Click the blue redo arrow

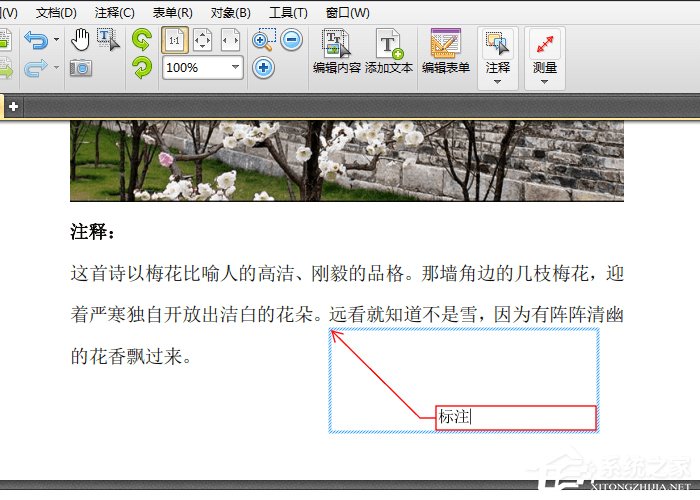click(x=36, y=68)
